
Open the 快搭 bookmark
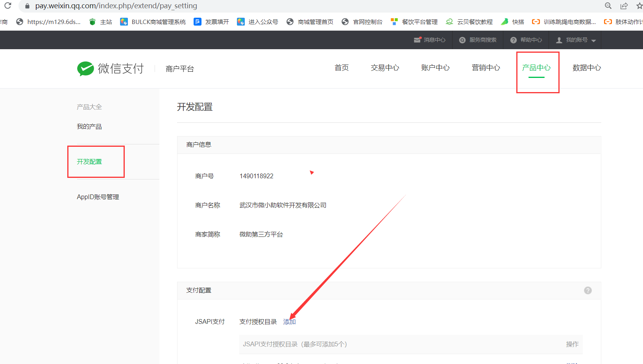pos(512,22)
